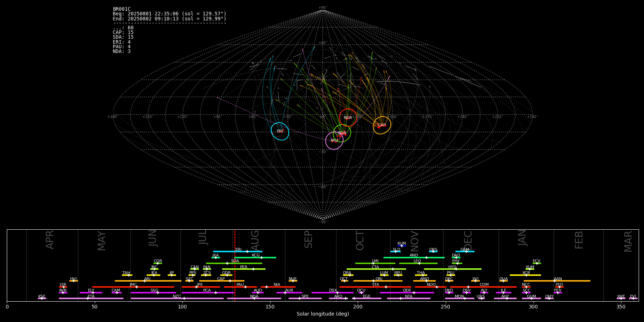
Task: Click the pink PAU radiant circle on sky map
Action: click(x=334, y=141)
